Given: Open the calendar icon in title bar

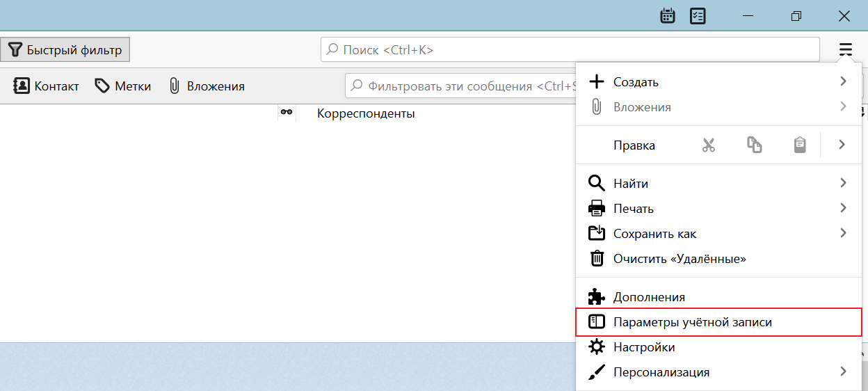Looking at the screenshot, I should pos(668,16).
